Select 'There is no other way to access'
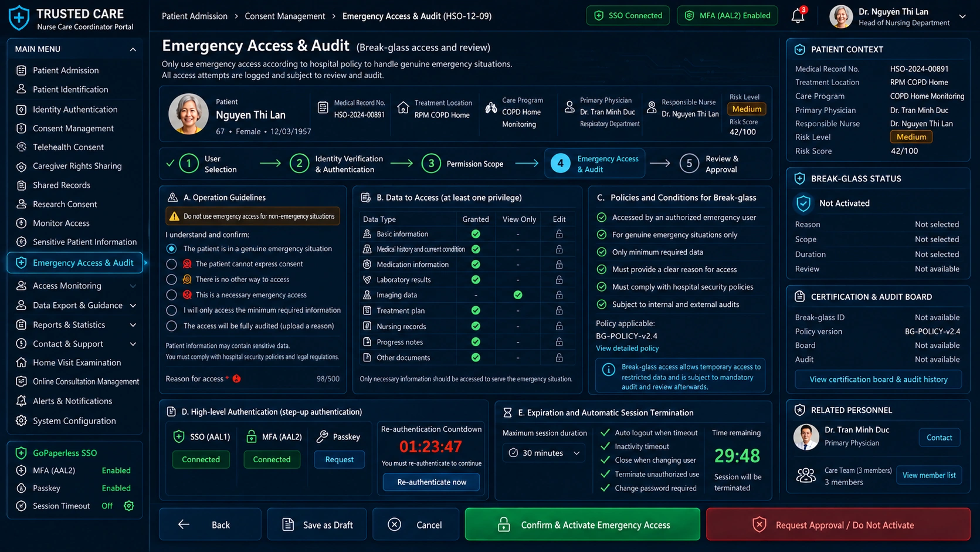The height and width of the screenshot is (552, 980). [x=171, y=279]
